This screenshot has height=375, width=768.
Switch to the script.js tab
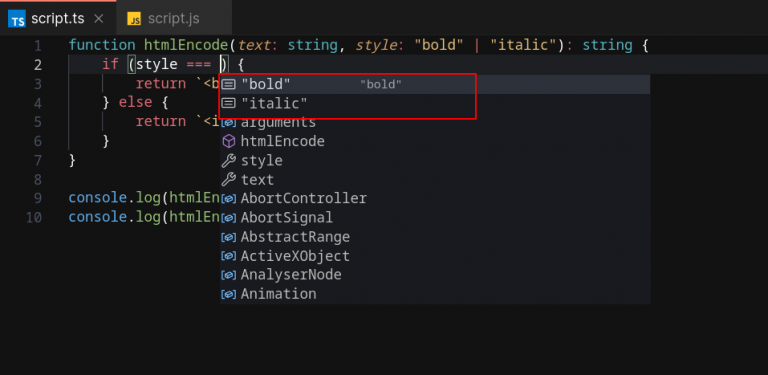173,19
